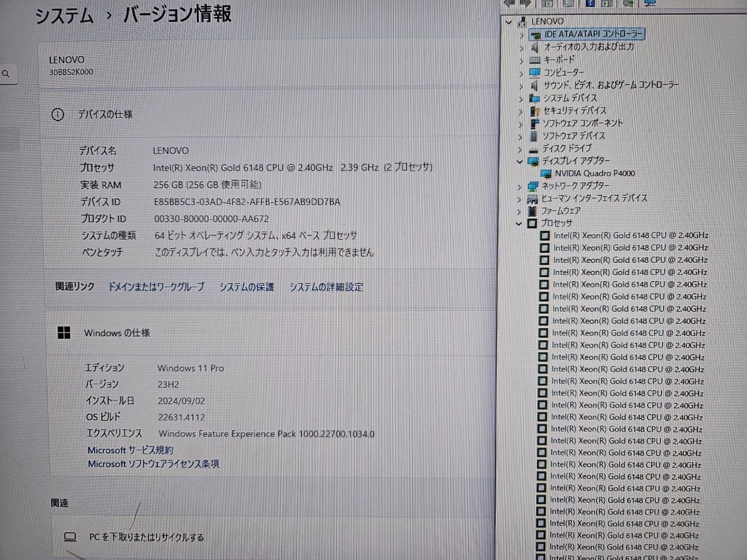This screenshot has height=560, width=747.
Task: Click the search magnifier icon in Settings
Action: [6, 74]
